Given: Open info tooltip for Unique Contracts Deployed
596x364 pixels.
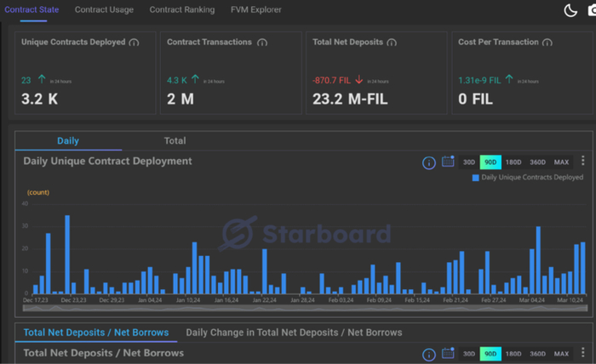Looking at the screenshot, I should pyautogui.click(x=135, y=43).
